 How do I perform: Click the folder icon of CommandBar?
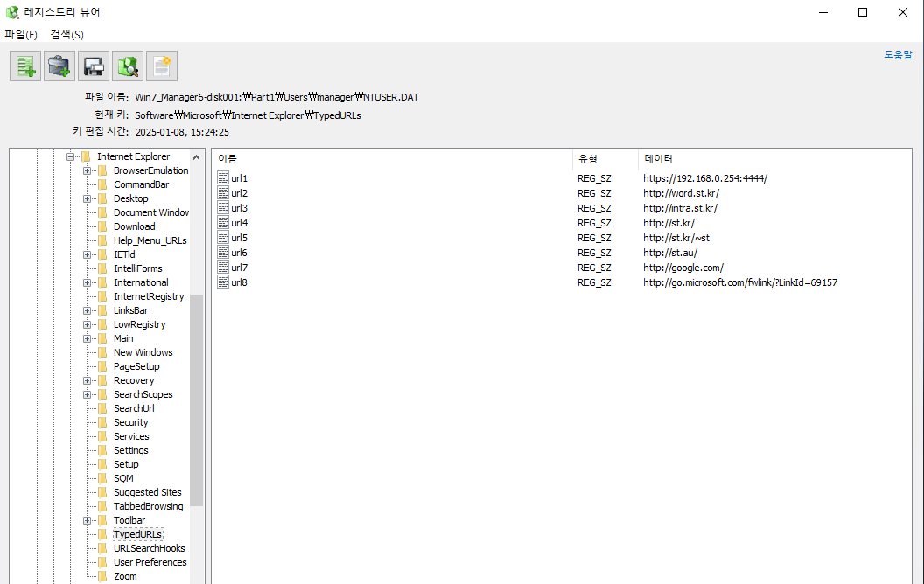(x=102, y=184)
